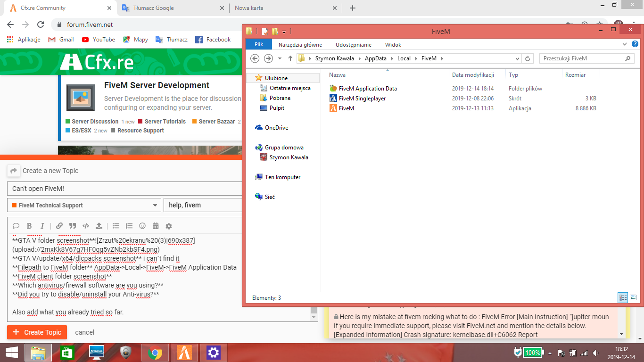
Task: Expand the Explorer address bar history dropdown
Action: [518, 58]
